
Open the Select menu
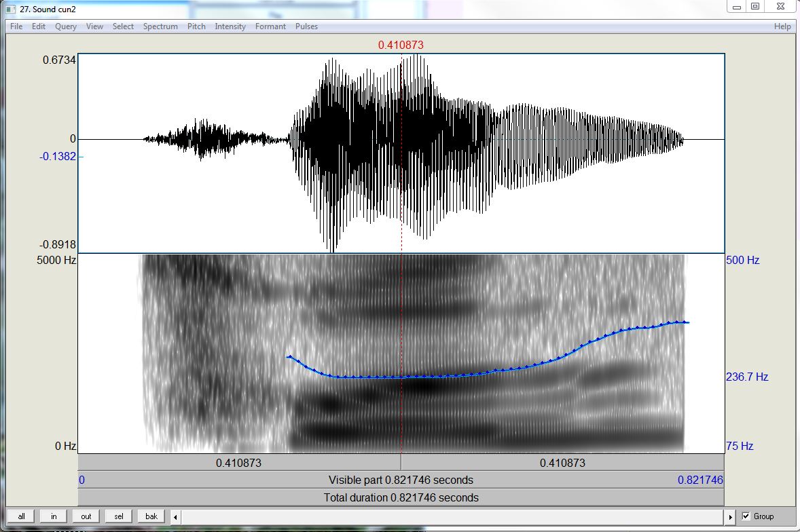click(x=123, y=26)
